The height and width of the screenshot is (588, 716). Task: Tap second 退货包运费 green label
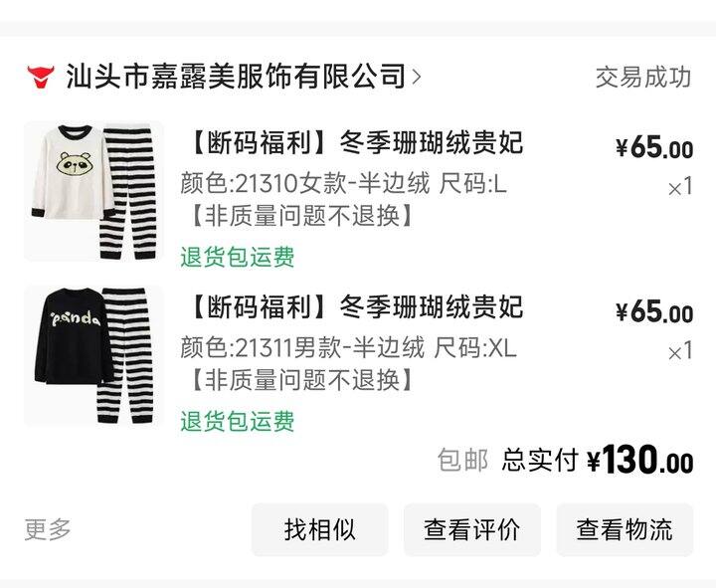(238, 421)
